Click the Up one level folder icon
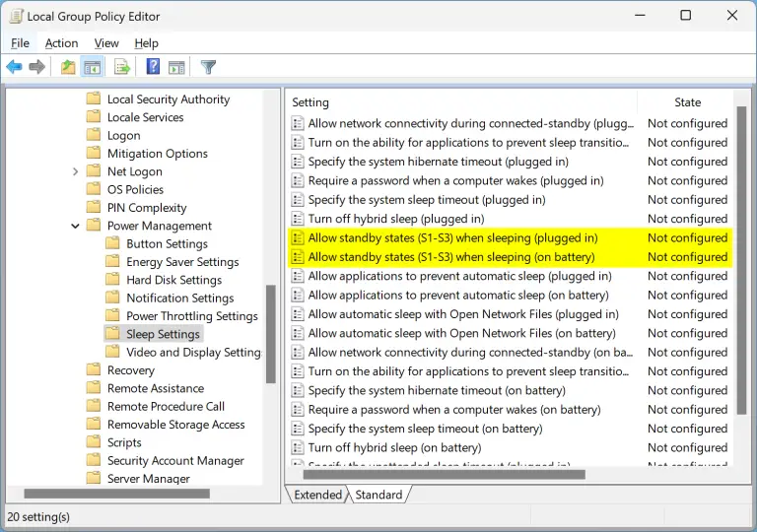Viewport: 757px width, 532px height. [68, 67]
